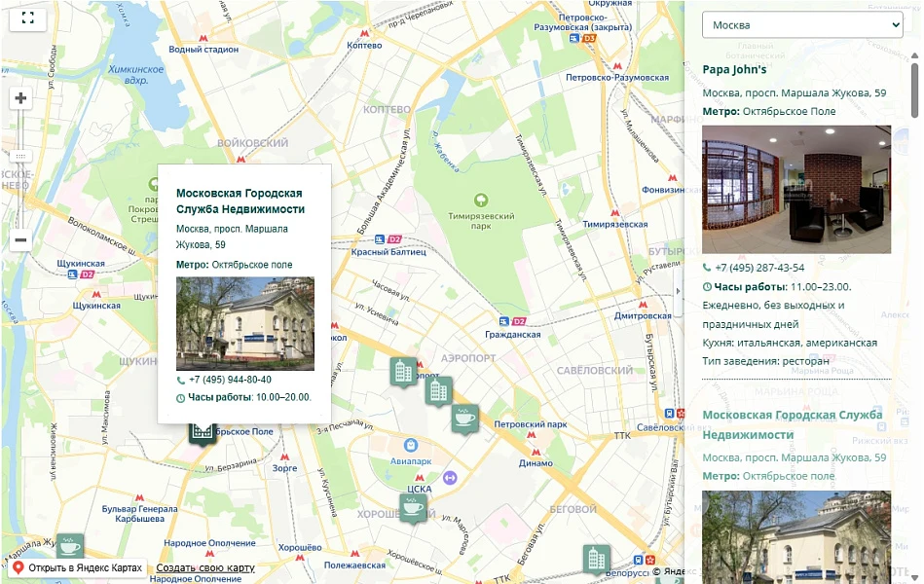924x584 pixels.
Task: Click the popup building photo
Action: pyautogui.click(x=245, y=323)
